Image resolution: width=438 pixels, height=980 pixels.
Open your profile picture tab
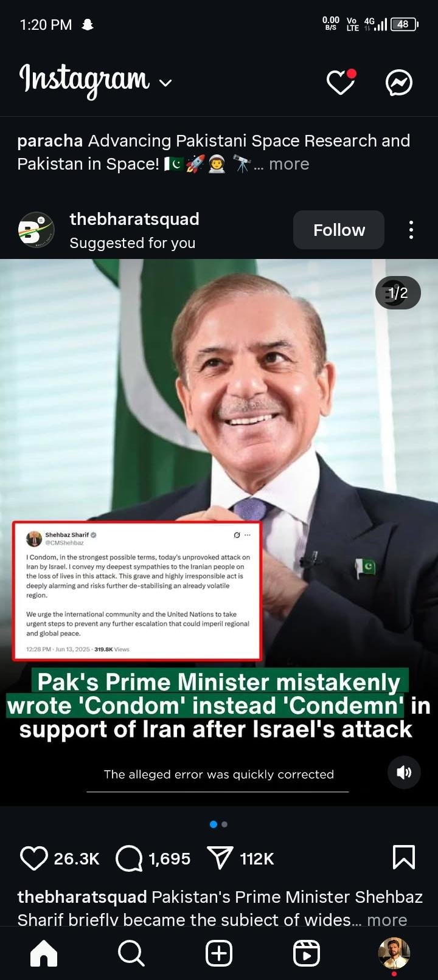[394, 953]
